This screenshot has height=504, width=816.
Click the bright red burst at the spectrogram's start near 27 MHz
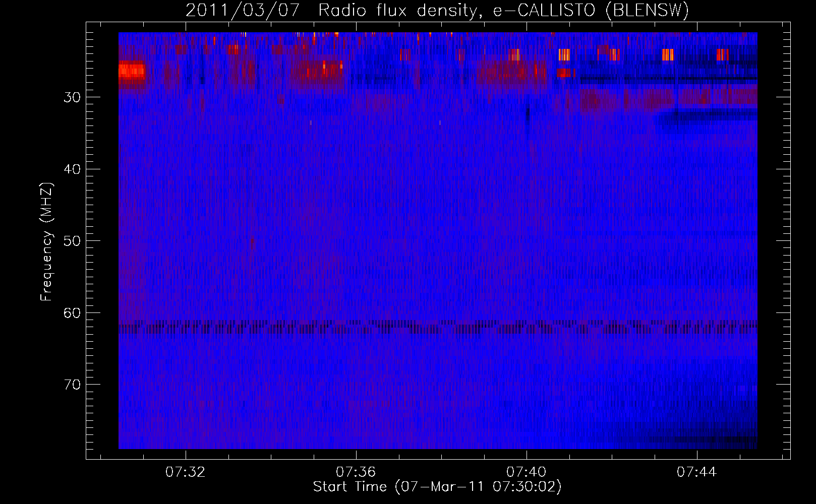[132, 71]
